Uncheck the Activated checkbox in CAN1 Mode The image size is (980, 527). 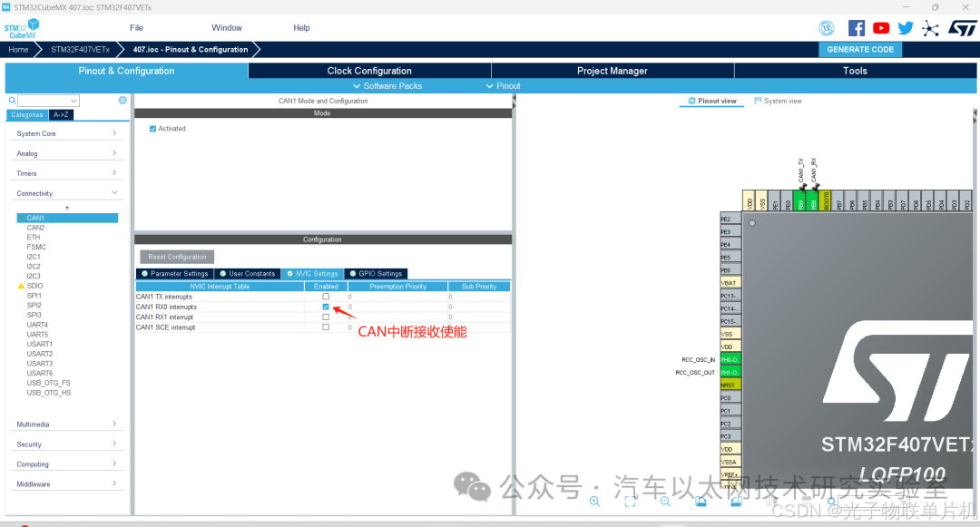152,128
